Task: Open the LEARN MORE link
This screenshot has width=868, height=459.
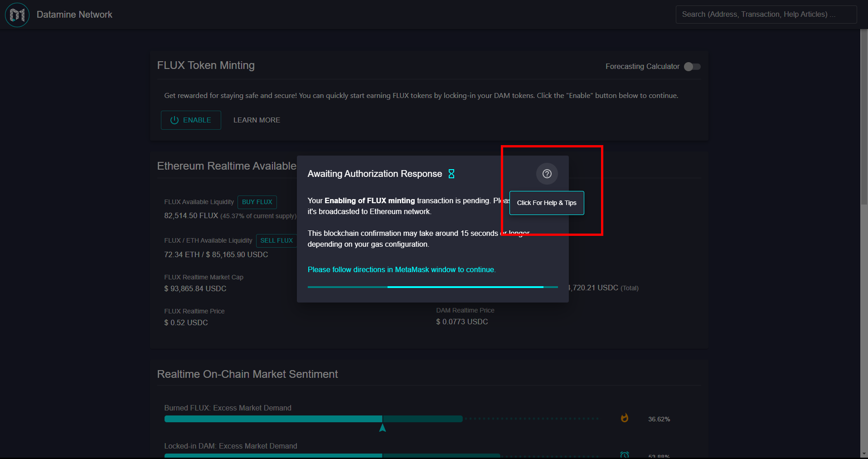Action: 257,120
